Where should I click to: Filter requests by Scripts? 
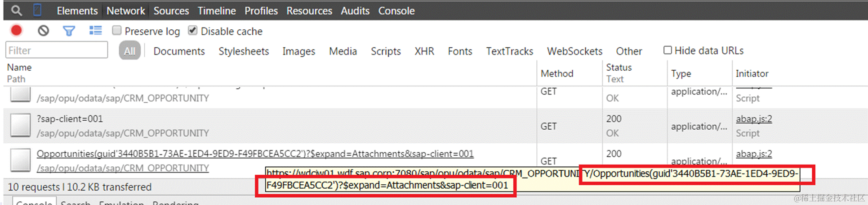(x=386, y=51)
